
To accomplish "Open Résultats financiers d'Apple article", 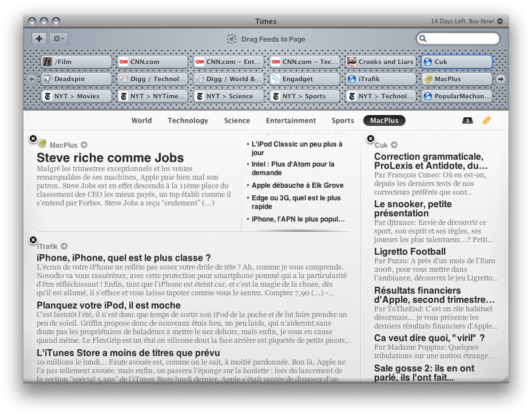I will 434,295.
